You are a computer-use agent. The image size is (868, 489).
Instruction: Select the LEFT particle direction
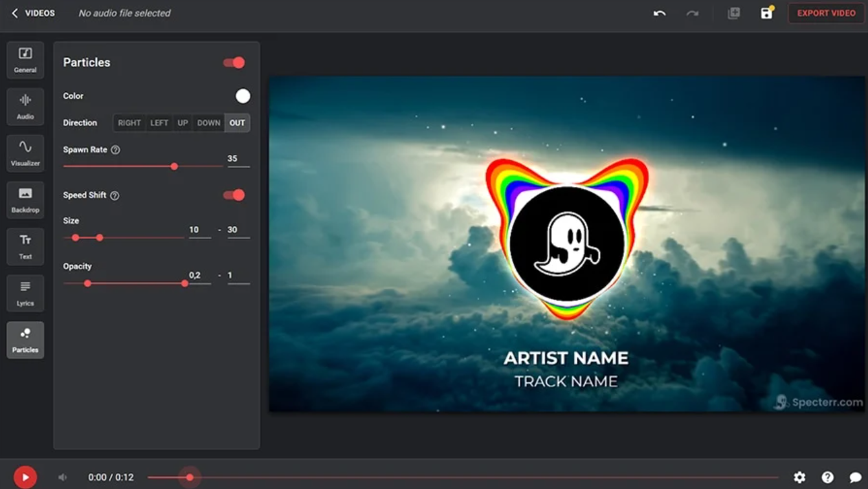coord(159,123)
